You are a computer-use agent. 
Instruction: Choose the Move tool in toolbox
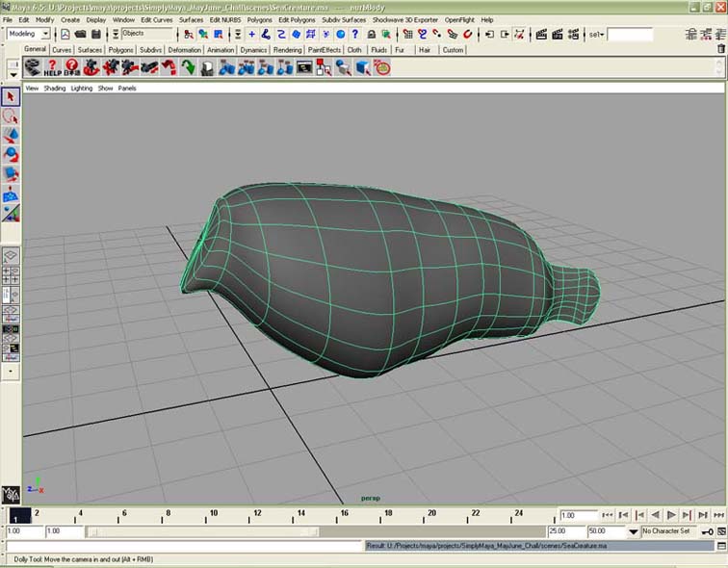tap(11, 136)
